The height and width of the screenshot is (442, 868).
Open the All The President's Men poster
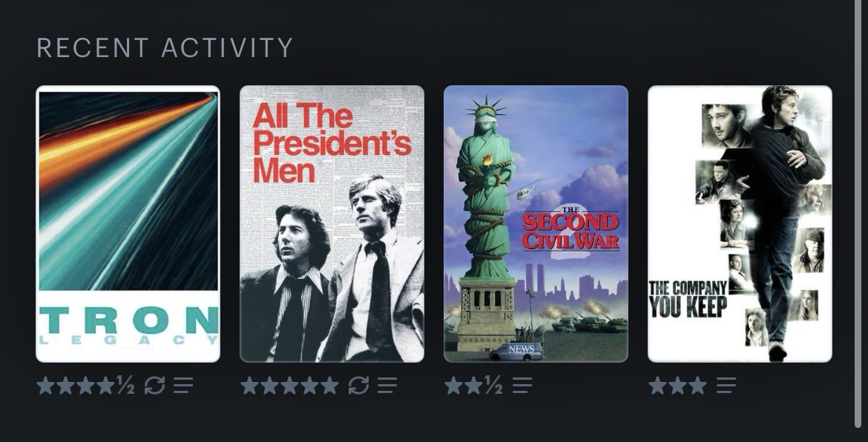tap(332, 224)
